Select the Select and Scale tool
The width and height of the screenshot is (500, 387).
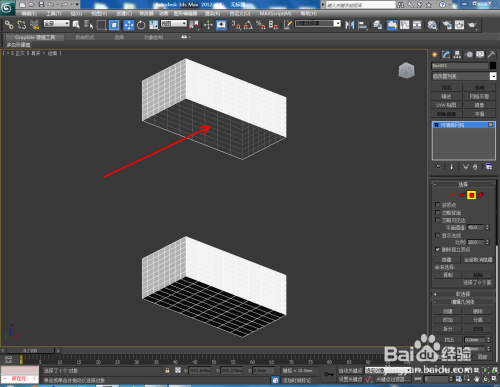click(x=154, y=25)
